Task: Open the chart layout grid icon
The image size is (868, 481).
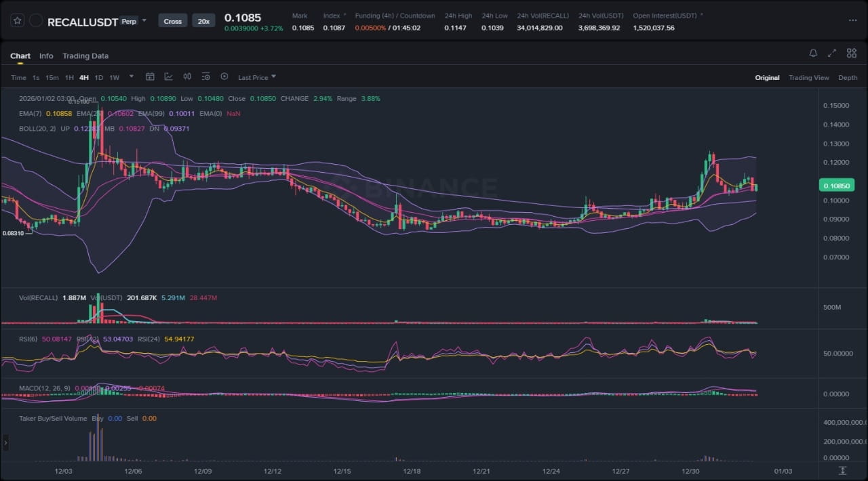Action: (x=850, y=53)
